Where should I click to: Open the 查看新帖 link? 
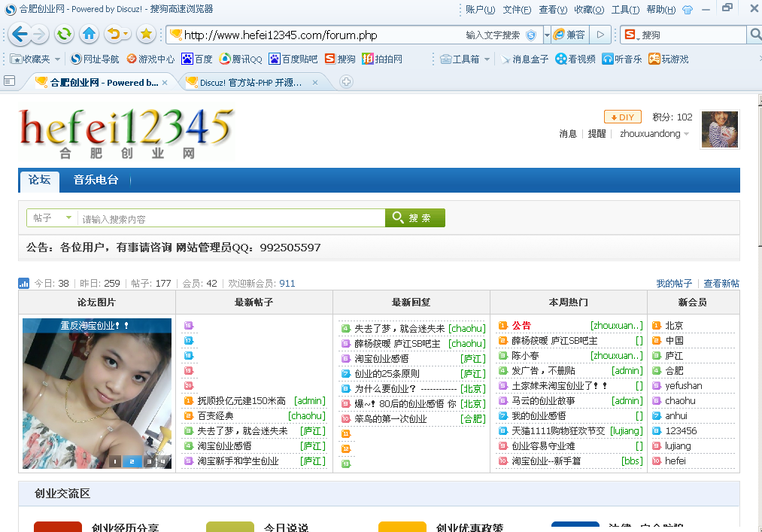pyautogui.click(x=723, y=282)
